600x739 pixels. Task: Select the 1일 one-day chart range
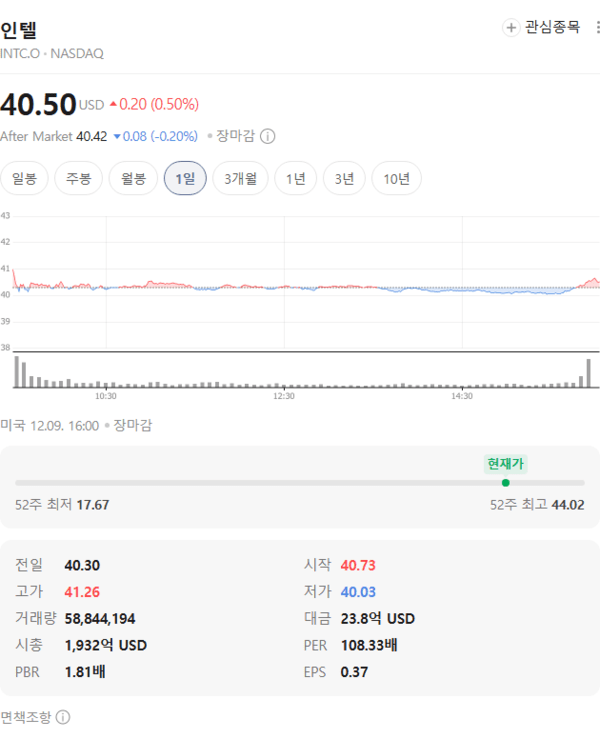point(185,178)
